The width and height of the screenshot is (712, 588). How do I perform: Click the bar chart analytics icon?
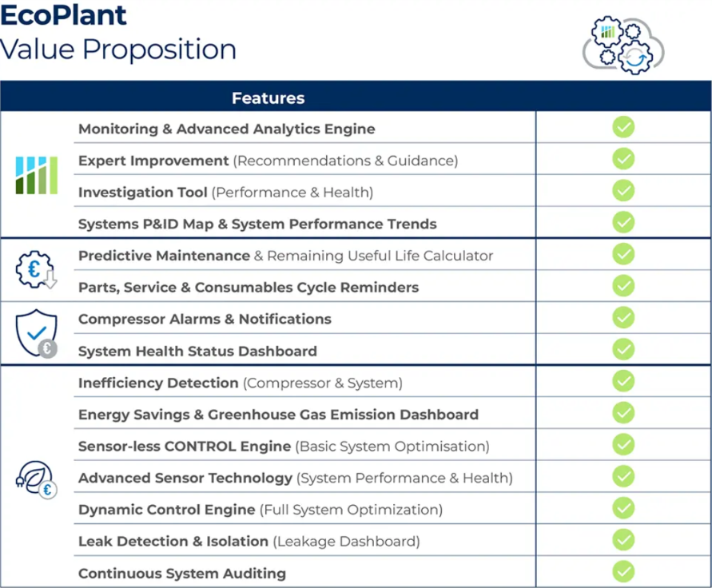37,175
